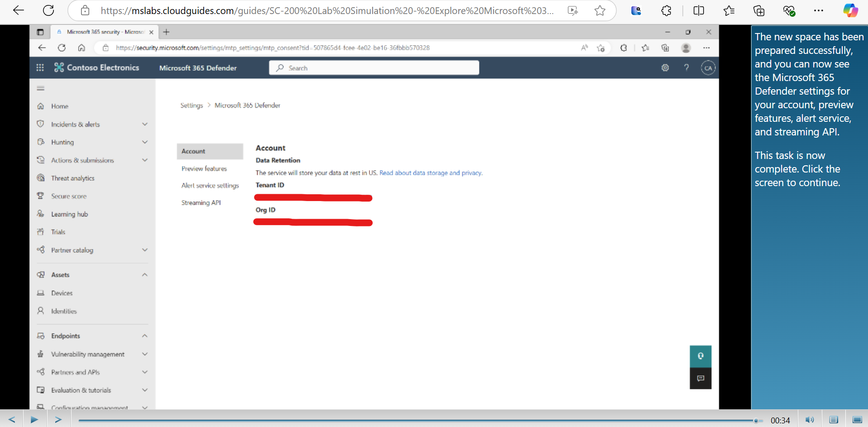Click the favorite star in outer address bar
This screenshot has width=868, height=427.
600,10
